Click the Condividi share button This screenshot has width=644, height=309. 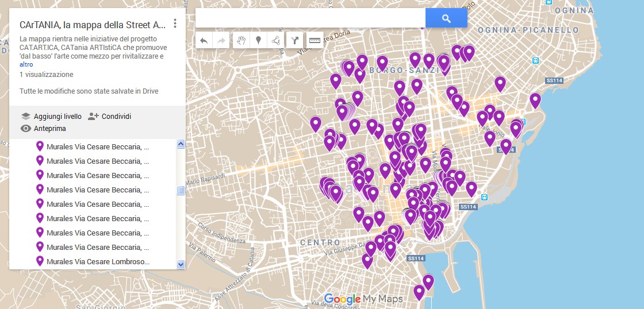(110, 117)
